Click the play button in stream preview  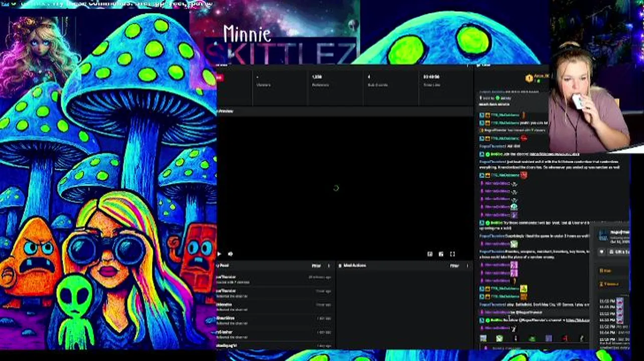220,254
